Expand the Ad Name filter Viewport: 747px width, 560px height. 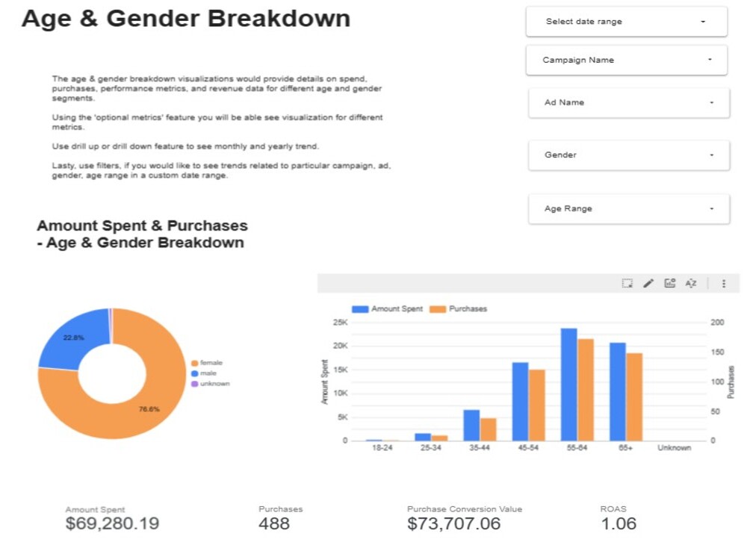coord(629,102)
